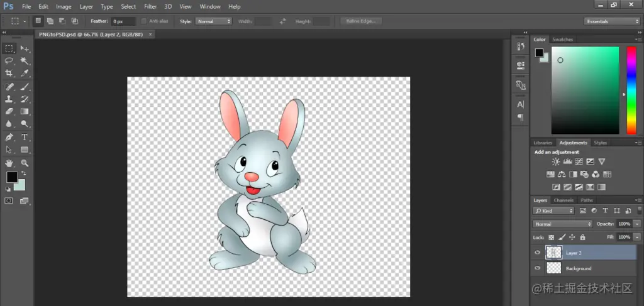Expand the Essentials workspace dropdown

tap(611, 21)
